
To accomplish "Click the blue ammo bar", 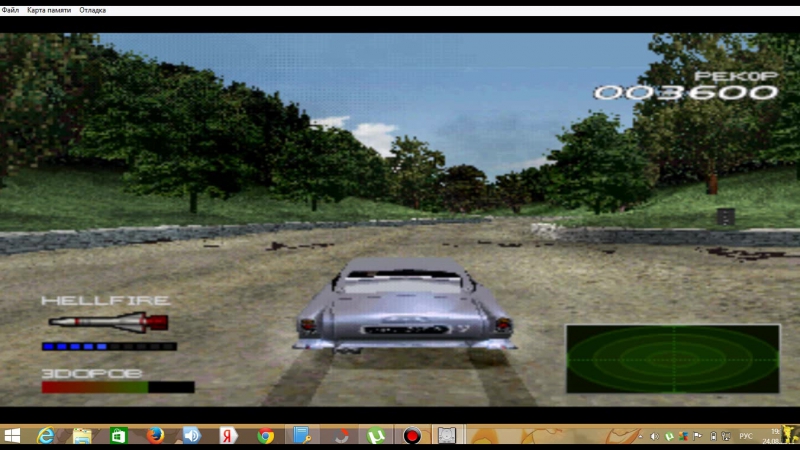I will (109, 346).
